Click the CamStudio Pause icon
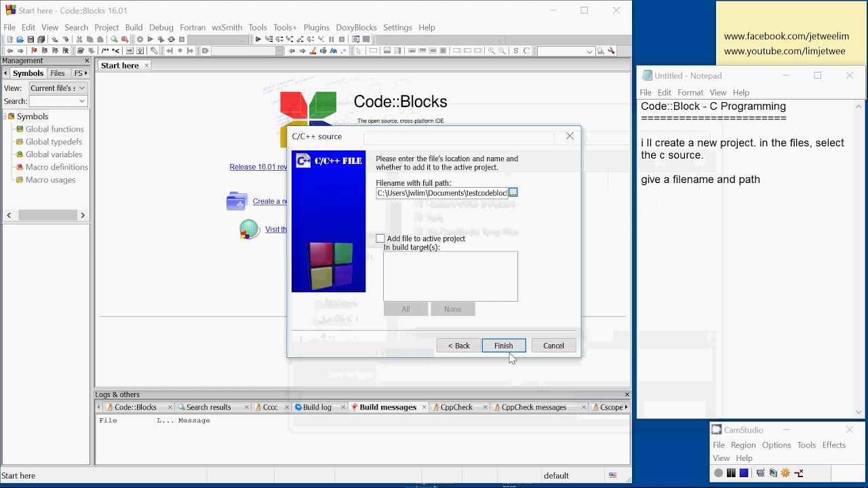Viewport: 868px width, 488px height. [x=731, y=472]
